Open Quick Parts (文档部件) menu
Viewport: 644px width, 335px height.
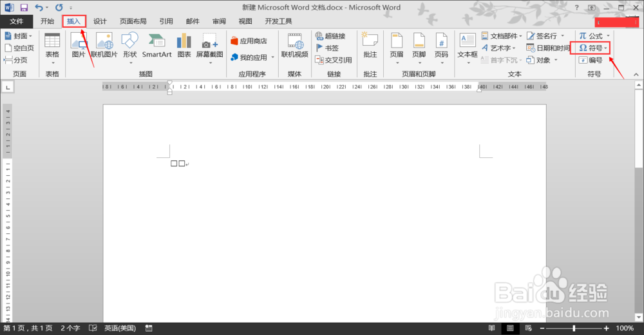pyautogui.click(x=502, y=36)
